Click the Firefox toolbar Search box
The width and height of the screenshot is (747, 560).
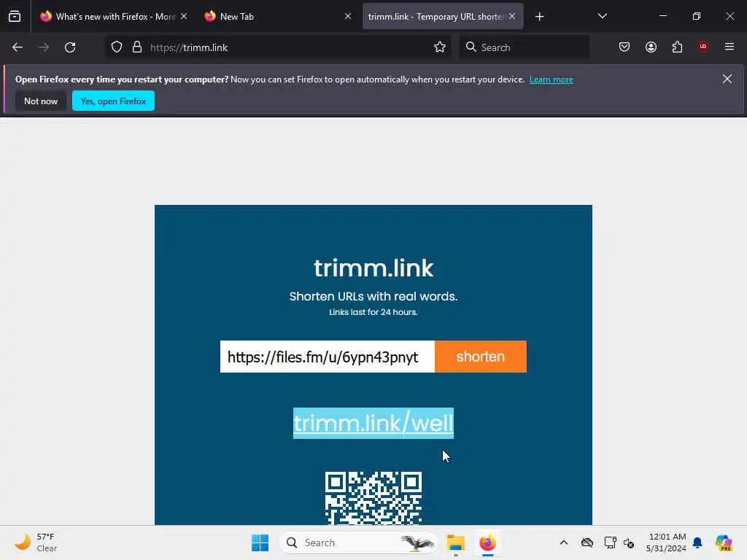524,47
